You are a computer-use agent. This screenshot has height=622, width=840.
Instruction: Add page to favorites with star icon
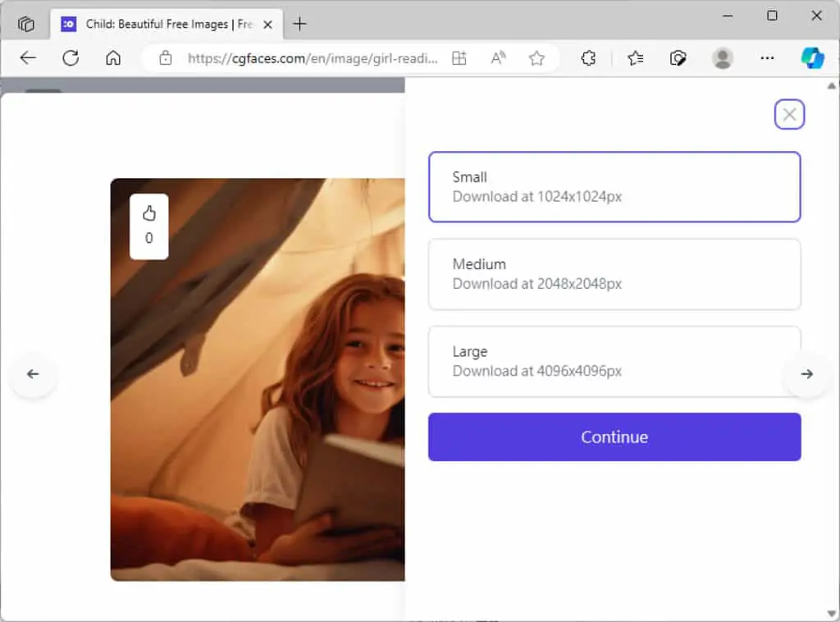click(536, 58)
